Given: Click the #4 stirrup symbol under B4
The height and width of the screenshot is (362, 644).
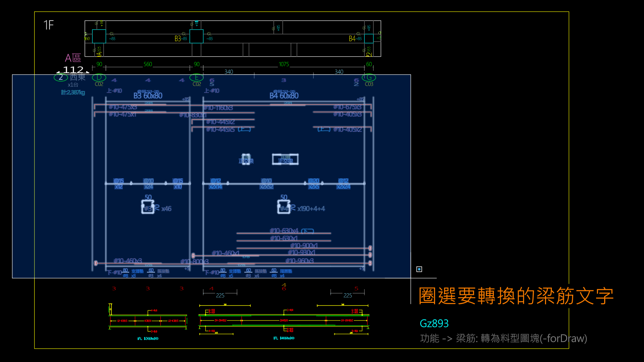Looking at the screenshot, I should point(284,207).
